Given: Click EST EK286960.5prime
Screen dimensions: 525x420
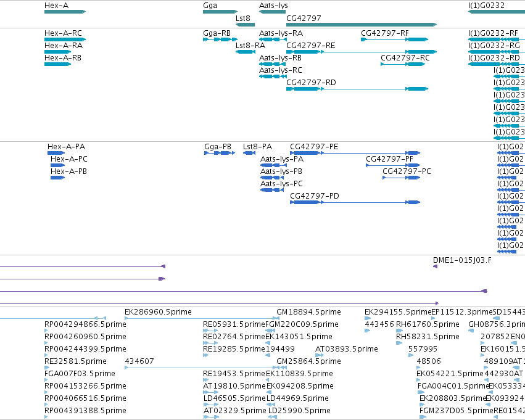Looking at the screenshot, I should pos(200,318).
